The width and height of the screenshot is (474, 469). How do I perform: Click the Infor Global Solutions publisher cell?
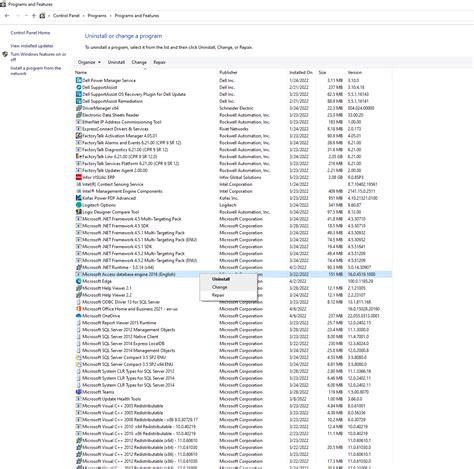(240, 177)
